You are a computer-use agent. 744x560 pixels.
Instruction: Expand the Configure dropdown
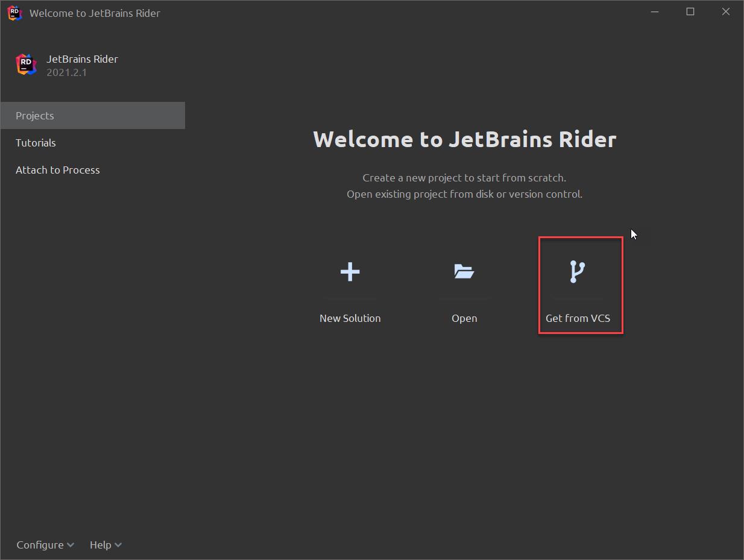point(45,545)
